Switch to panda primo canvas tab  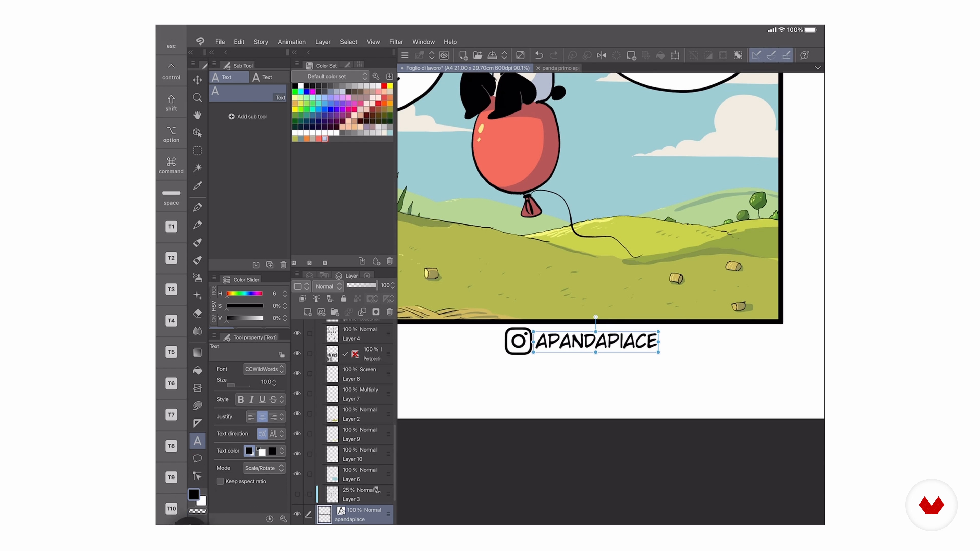(x=560, y=68)
